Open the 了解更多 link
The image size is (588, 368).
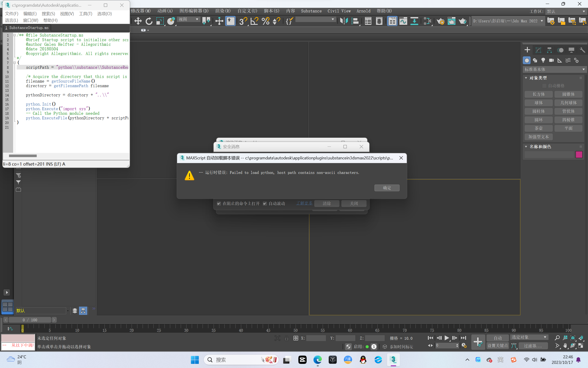click(x=304, y=203)
